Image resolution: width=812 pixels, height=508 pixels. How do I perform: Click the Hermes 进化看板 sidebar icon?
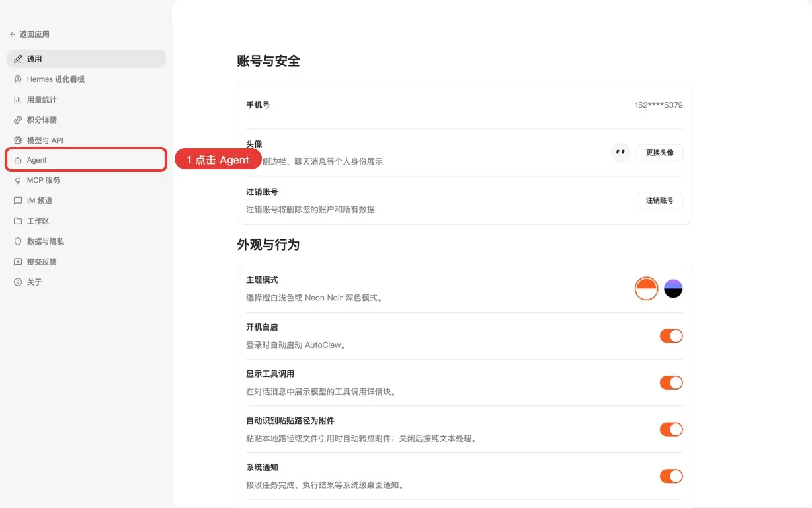pyautogui.click(x=18, y=79)
